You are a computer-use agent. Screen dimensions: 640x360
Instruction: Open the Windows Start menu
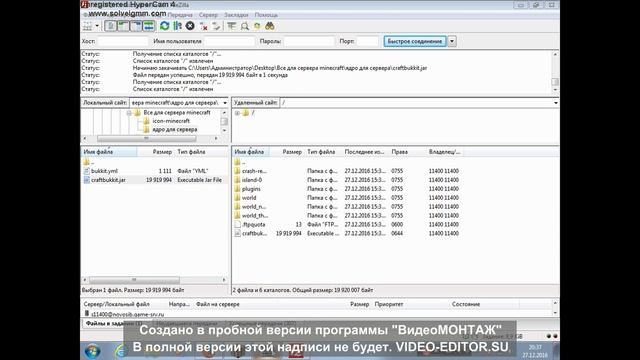[x=93, y=351]
